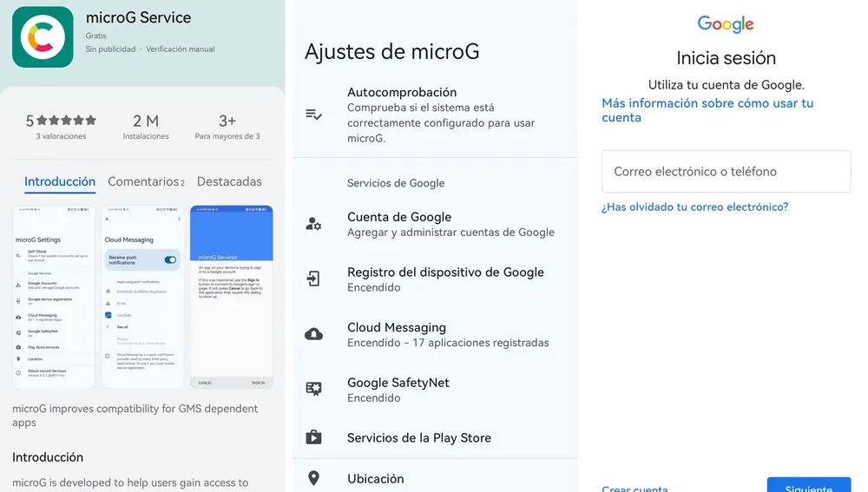Open the Cloud Messaging screenshot thumbnail
The image size is (868, 492).
point(142,297)
